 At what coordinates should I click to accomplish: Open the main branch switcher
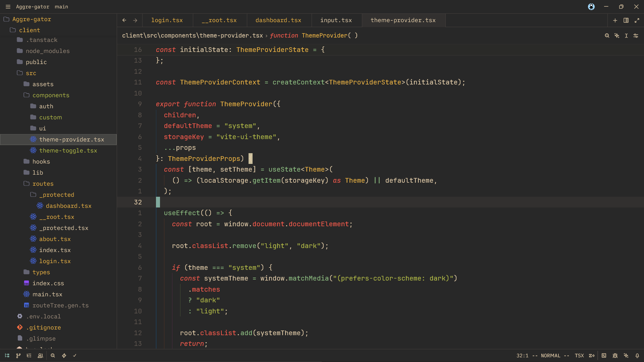coord(61,7)
